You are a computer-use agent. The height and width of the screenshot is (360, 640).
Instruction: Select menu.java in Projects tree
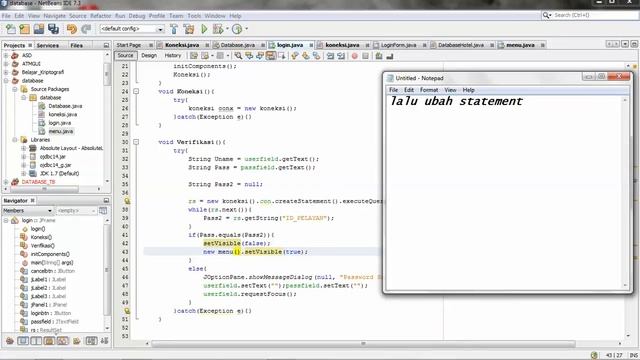pyautogui.click(x=60, y=131)
